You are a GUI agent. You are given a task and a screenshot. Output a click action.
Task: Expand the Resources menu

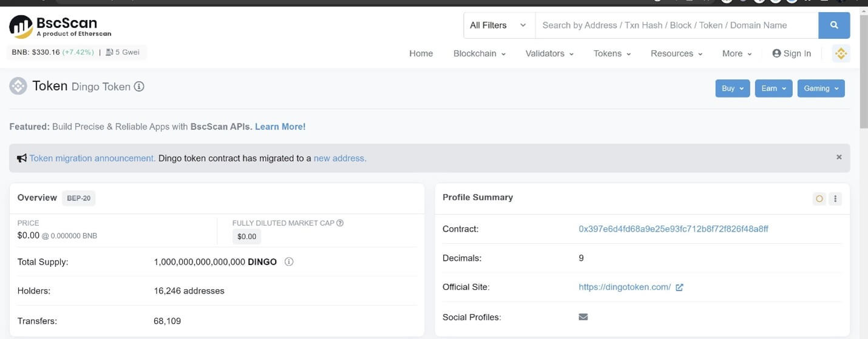[677, 53]
